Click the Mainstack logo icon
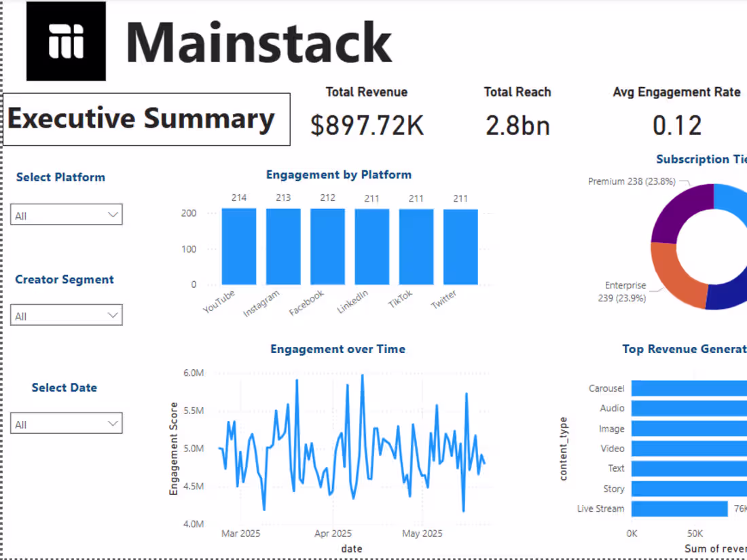 click(x=65, y=41)
